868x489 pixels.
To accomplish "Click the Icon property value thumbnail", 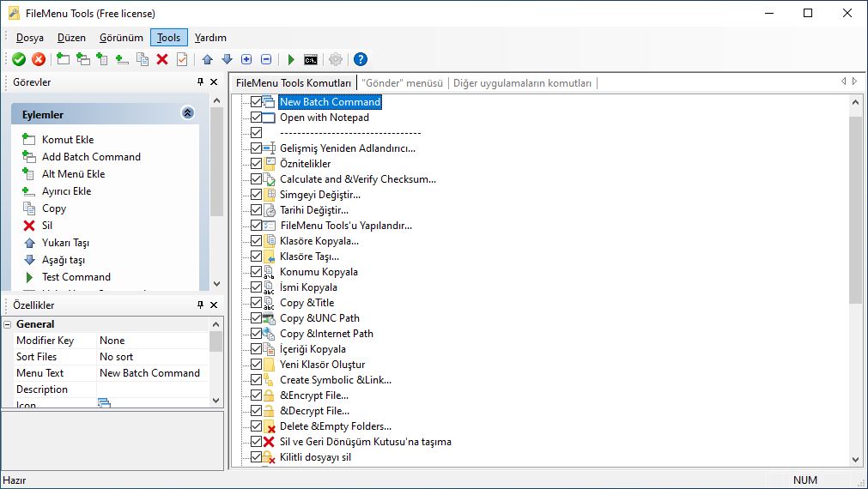I will 104,402.
